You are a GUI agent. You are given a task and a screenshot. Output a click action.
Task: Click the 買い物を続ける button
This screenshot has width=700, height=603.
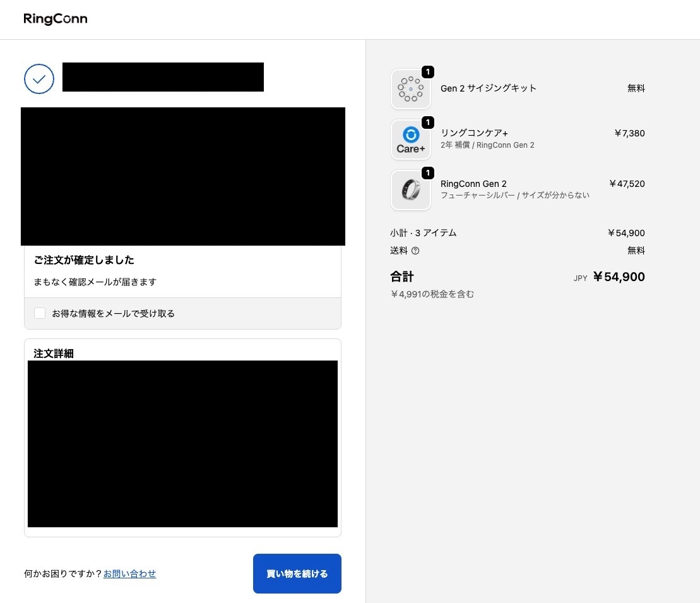pyautogui.click(x=297, y=573)
